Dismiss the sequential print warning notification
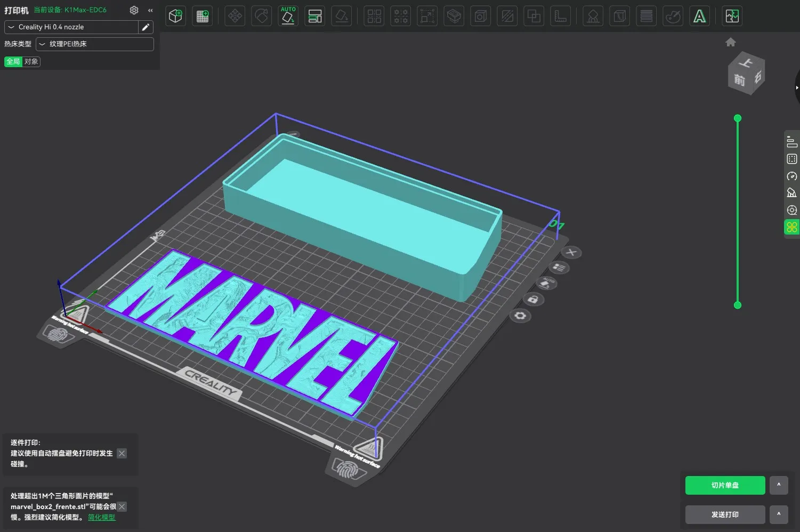Image resolution: width=800 pixels, height=532 pixels. click(x=122, y=454)
